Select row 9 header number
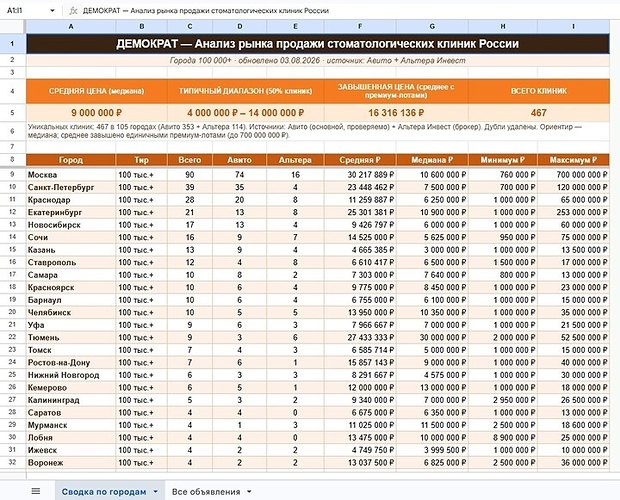 point(12,174)
